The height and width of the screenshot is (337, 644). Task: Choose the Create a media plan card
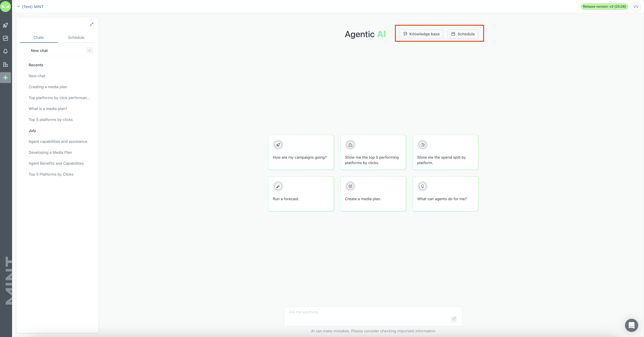(373, 194)
